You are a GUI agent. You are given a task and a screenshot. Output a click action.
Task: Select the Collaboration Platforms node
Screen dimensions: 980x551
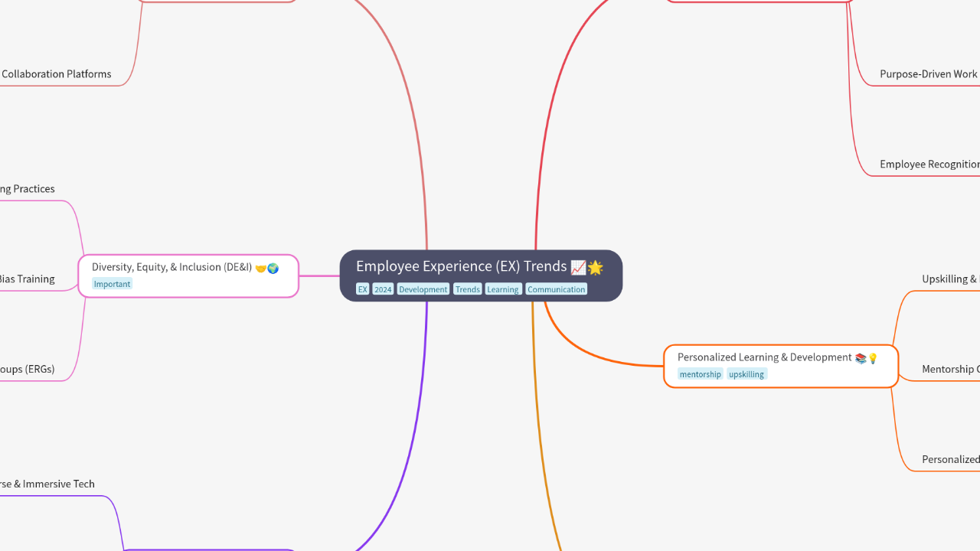(56, 74)
